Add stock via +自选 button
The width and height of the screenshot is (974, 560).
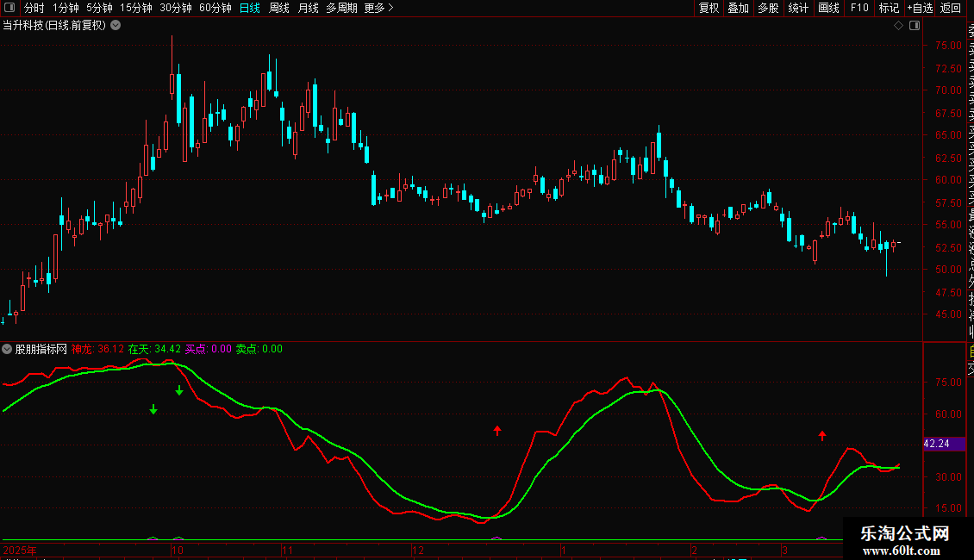pyautogui.click(x=920, y=8)
